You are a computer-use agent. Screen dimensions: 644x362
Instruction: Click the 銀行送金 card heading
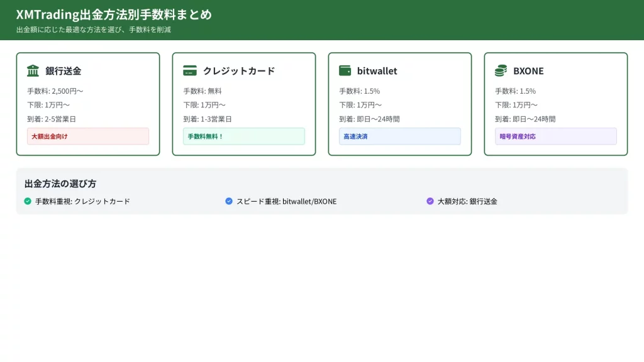click(63, 71)
